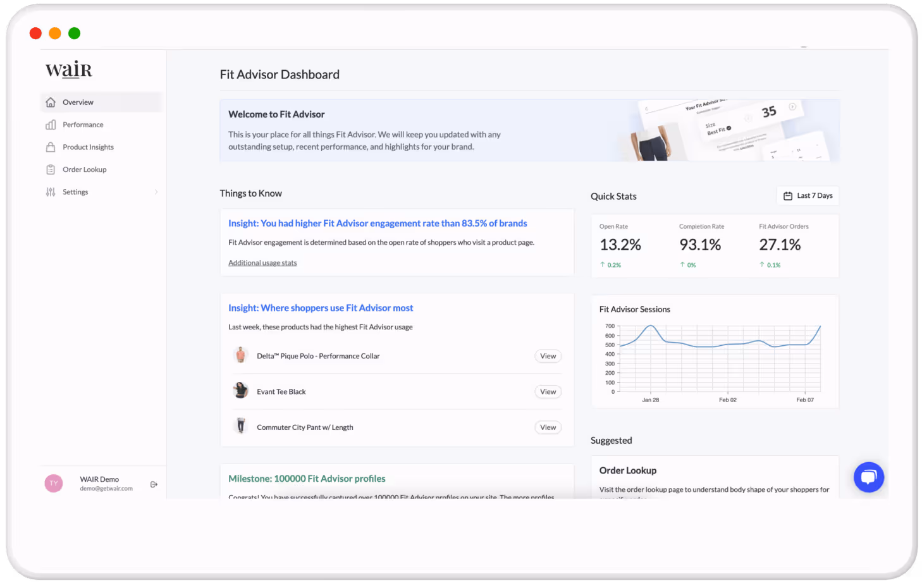Open Order Lookup via the clipboard icon
This screenshot has width=922, height=588.
coord(51,169)
